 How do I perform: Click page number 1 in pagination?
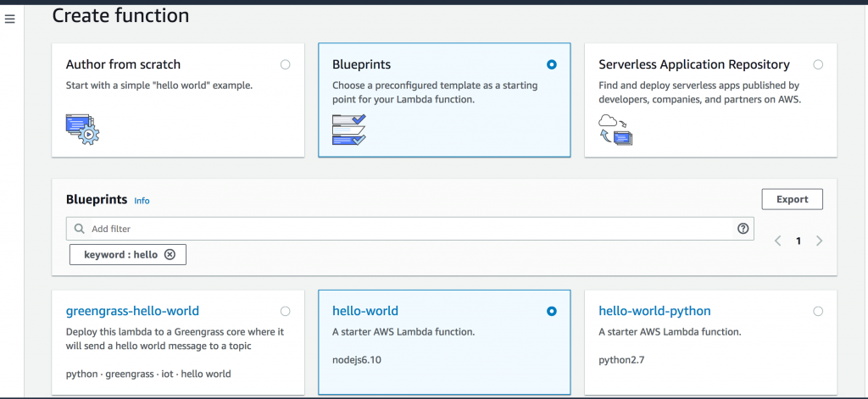tap(798, 241)
